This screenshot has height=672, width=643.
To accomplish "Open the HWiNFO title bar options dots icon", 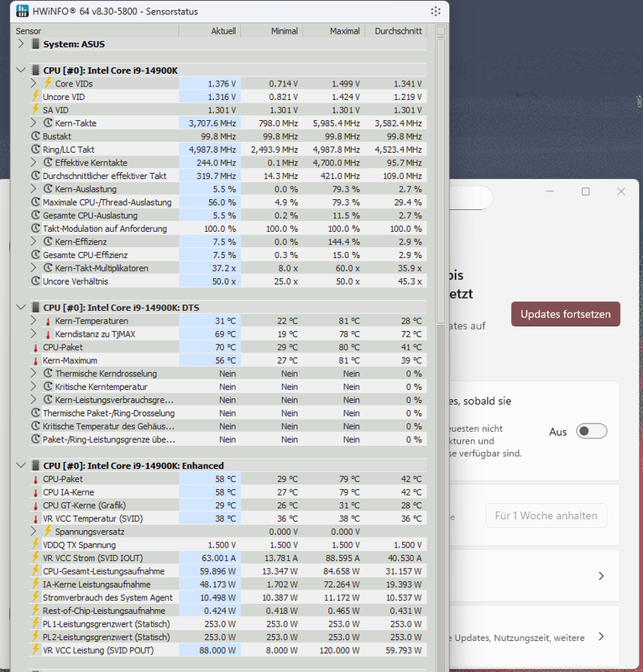I will tap(436, 11).
